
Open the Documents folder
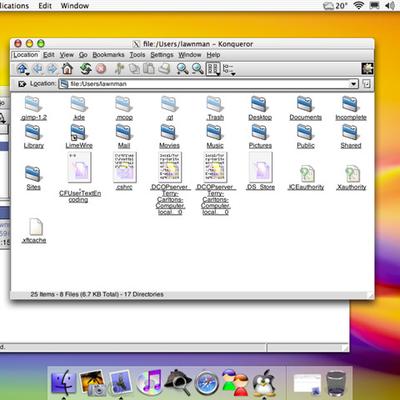click(305, 108)
